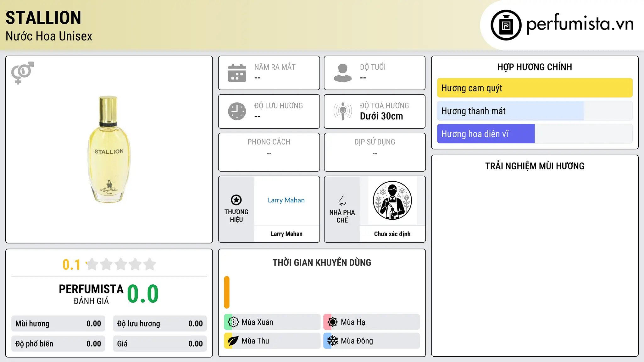Click the orange 0.1 rating number
This screenshot has width=644, height=362.
click(x=71, y=265)
